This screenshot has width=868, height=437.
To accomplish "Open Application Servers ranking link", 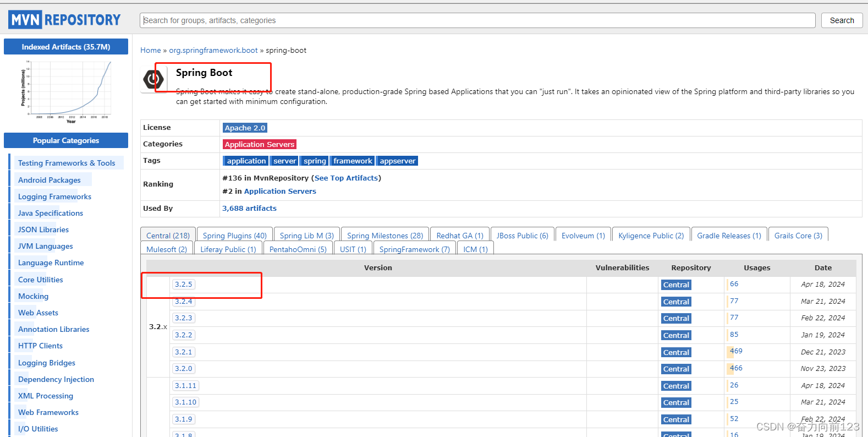I will (280, 191).
